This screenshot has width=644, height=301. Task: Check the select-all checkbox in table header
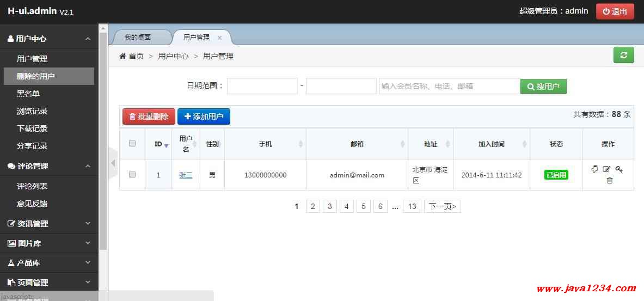[132, 143]
